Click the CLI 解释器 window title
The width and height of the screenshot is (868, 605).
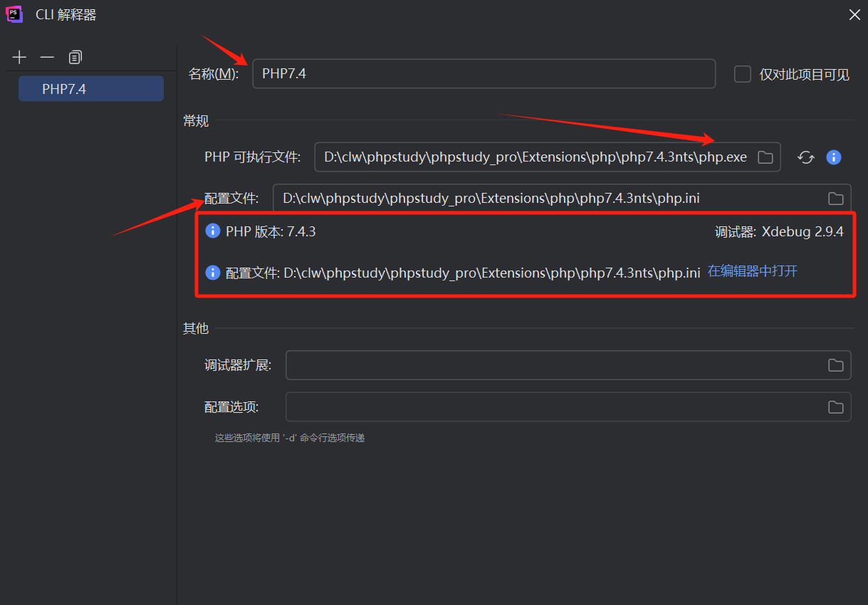coord(66,14)
